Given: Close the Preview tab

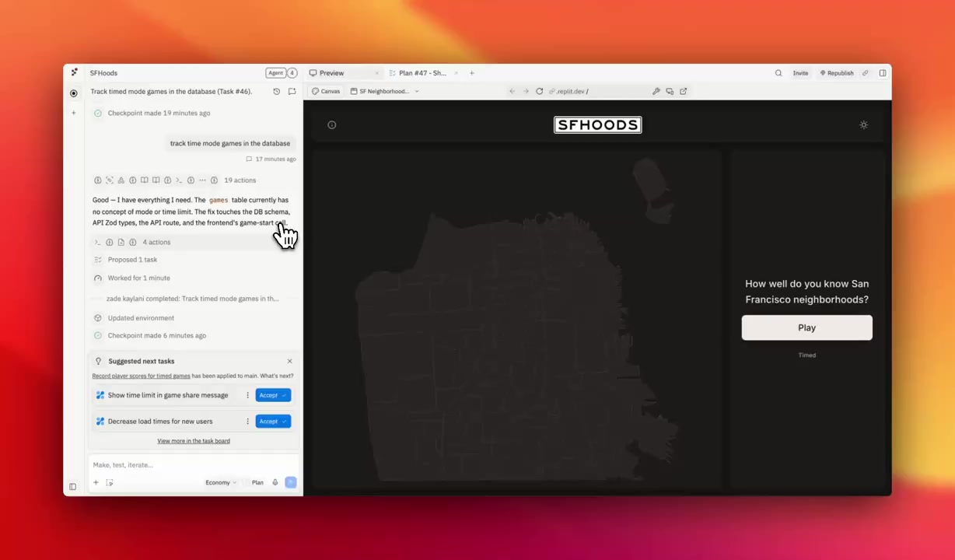Looking at the screenshot, I should pyautogui.click(x=377, y=73).
